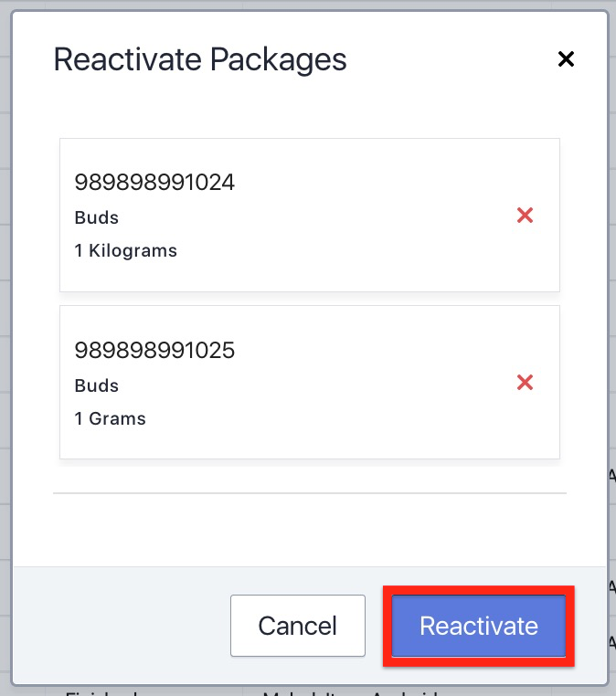Click the 1 Grams quantity text
The height and width of the screenshot is (696, 616).
point(111,419)
